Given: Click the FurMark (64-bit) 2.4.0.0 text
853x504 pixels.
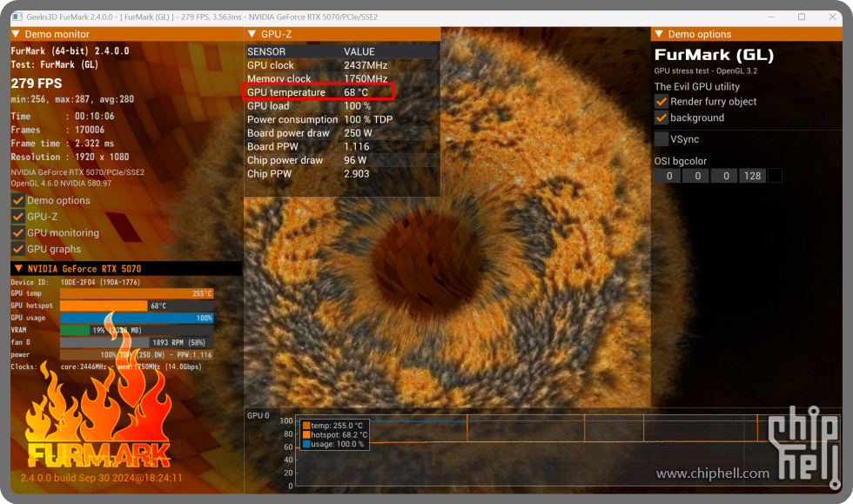Looking at the screenshot, I should click(x=71, y=51).
